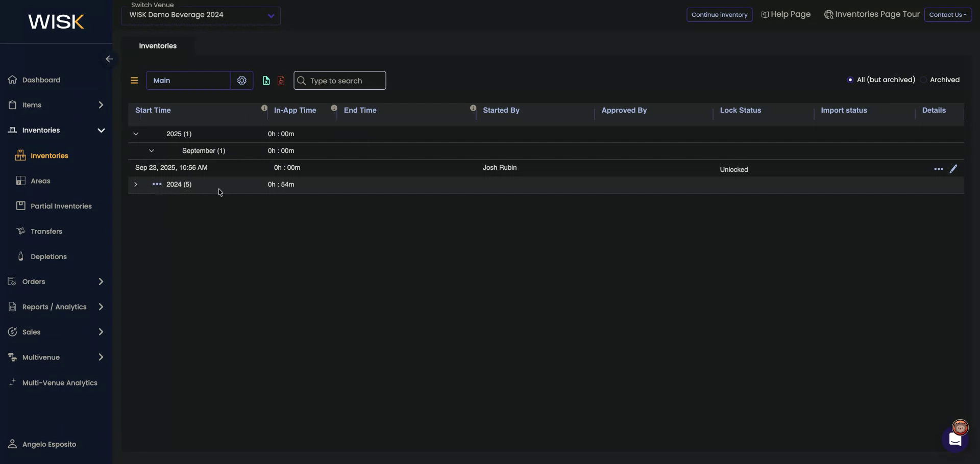The height and width of the screenshot is (464, 980).
Task: Click inside the Type to search field
Action: (x=339, y=80)
